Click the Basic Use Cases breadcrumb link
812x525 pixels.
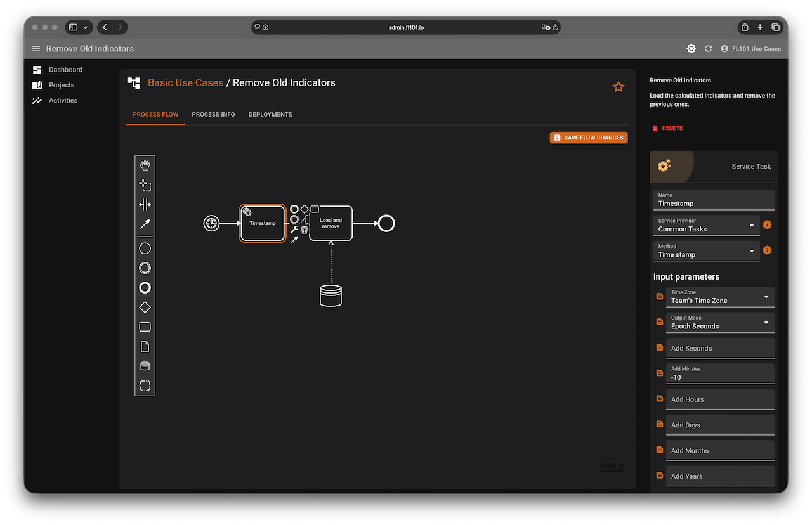tap(185, 82)
